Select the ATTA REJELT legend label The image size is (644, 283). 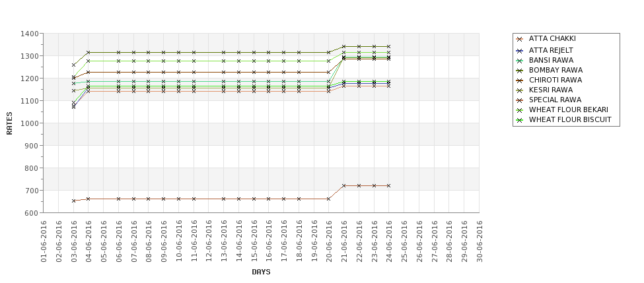click(x=551, y=50)
